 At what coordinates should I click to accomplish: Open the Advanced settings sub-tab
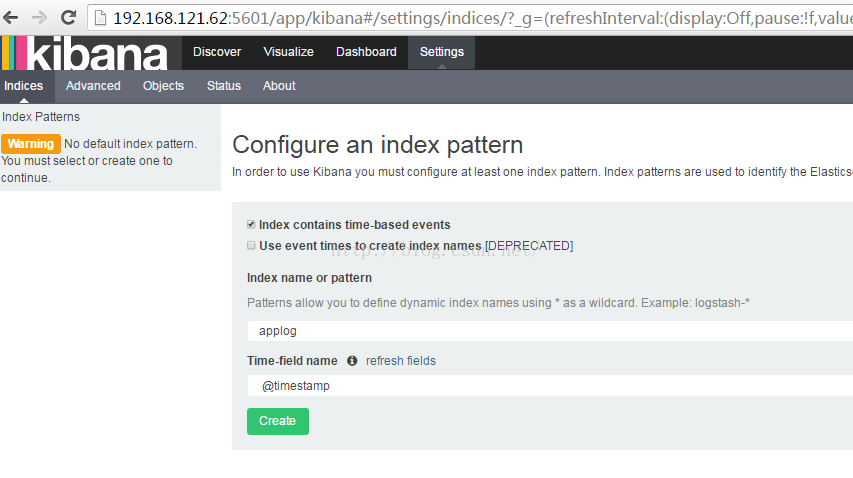(93, 86)
